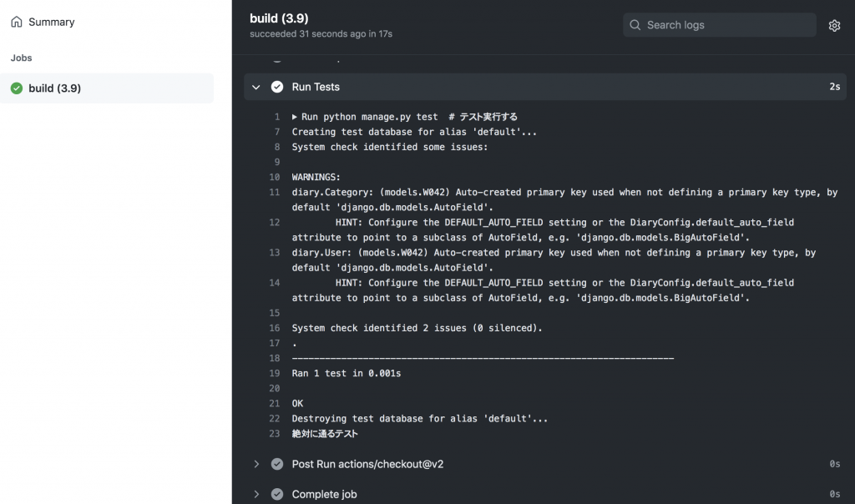The width and height of the screenshot is (855, 504).
Task: Click the 'Creating test database for alias' log line
Action: 414,132
